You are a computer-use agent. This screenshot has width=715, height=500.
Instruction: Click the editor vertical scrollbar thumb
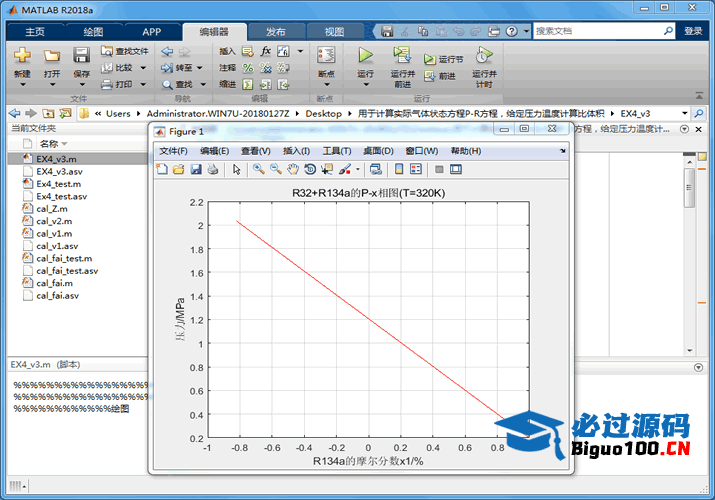point(689,187)
